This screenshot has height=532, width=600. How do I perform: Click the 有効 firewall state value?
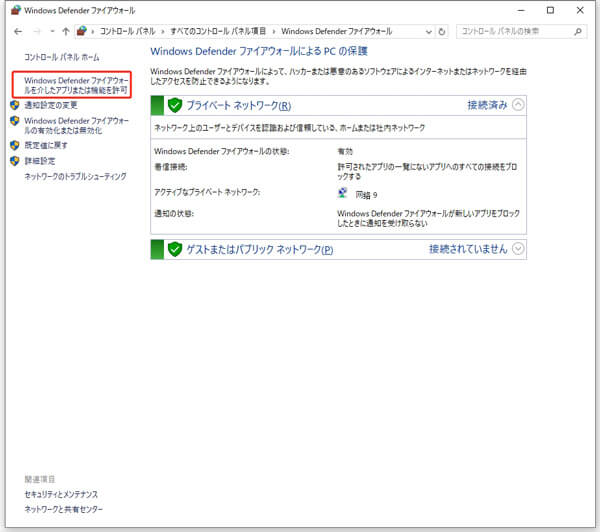[345, 152]
